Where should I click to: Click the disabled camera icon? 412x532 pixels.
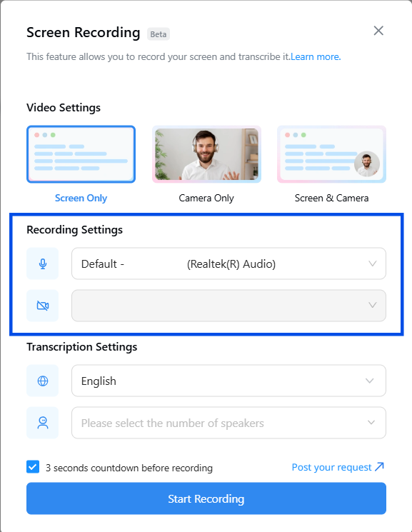coord(42,306)
